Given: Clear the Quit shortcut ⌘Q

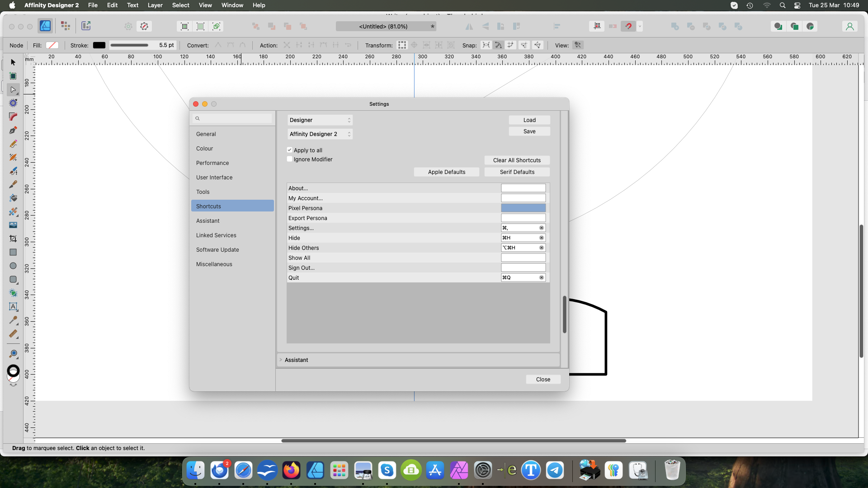Looking at the screenshot, I should 541,278.
